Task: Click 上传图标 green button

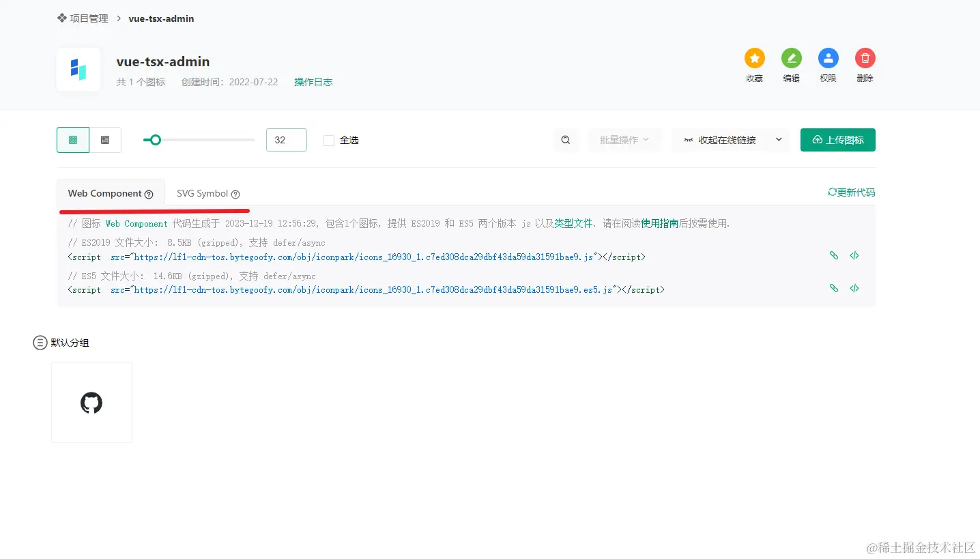Action: coord(838,140)
